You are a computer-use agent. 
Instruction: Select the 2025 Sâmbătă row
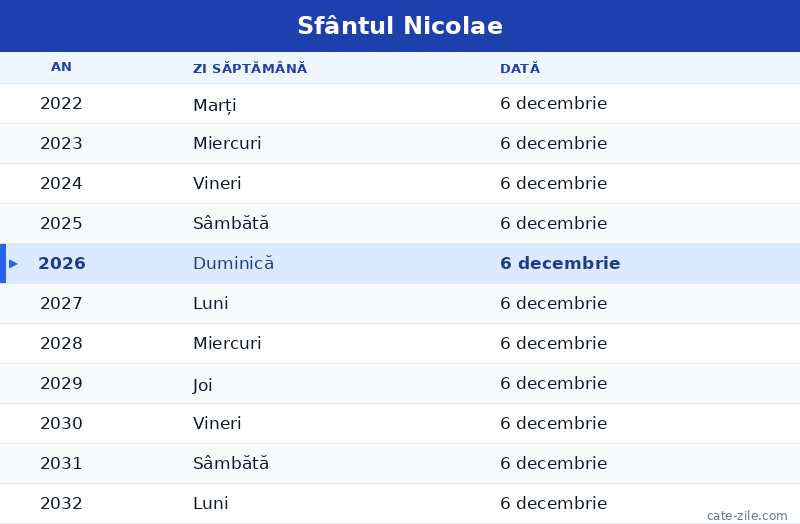pos(400,223)
